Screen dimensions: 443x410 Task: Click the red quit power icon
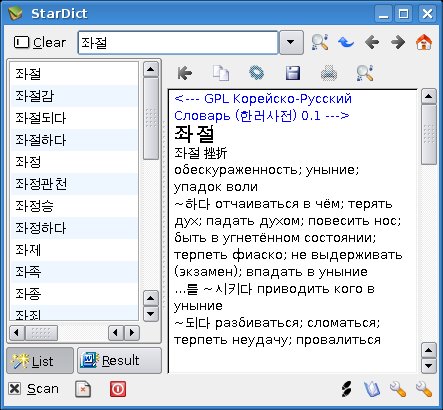118,389
